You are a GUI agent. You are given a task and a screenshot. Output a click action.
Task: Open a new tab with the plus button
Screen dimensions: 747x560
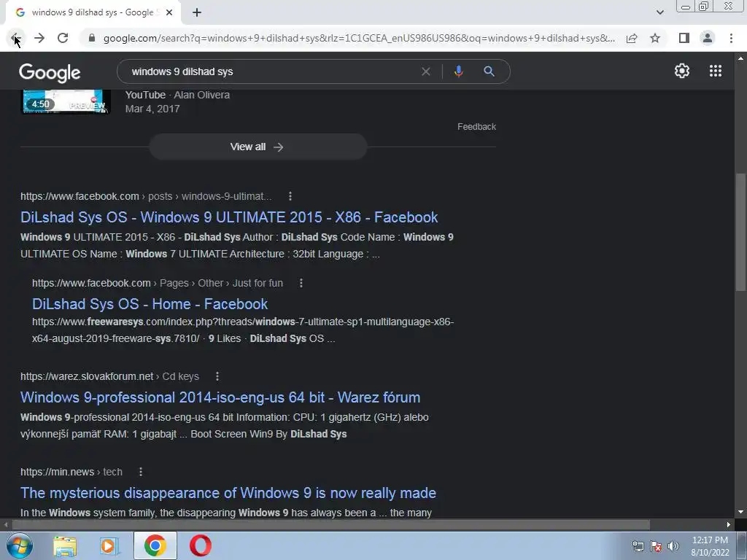pos(197,12)
